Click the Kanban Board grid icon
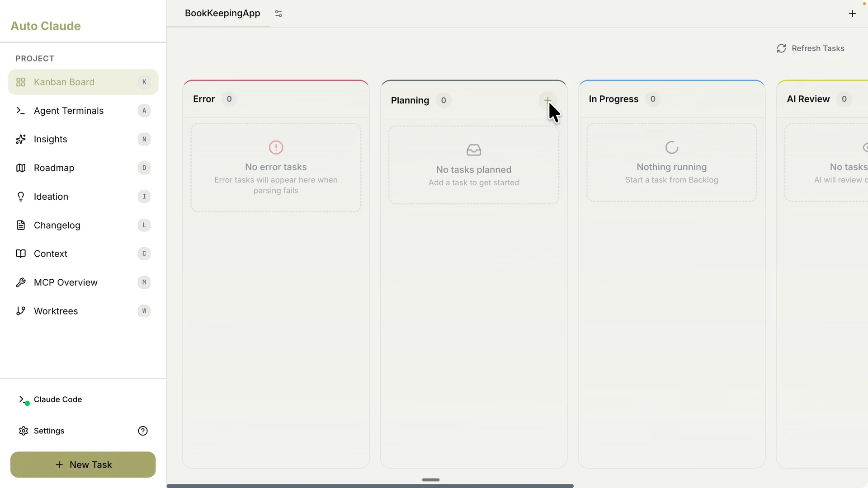The width and height of the screenshot is (868, 488). [x=21, y=82]
